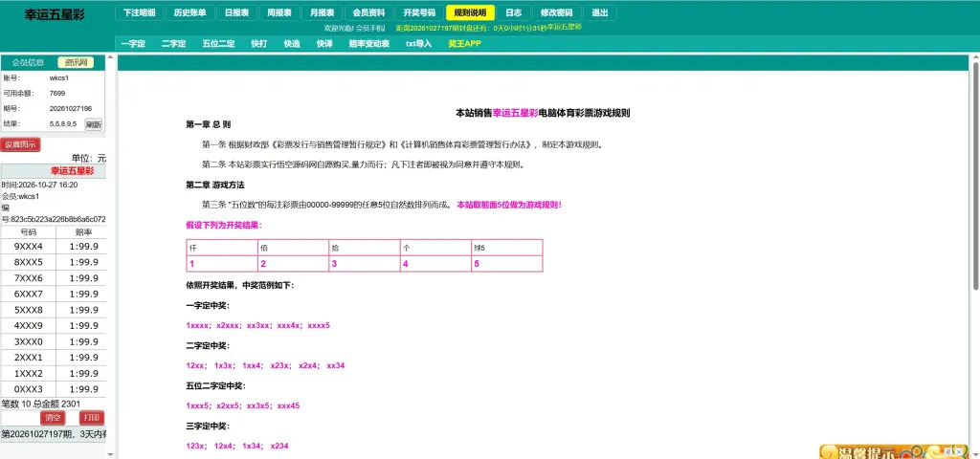Open 会员资料 page
This screenshot has width=980, height=459.
[368, 12]
